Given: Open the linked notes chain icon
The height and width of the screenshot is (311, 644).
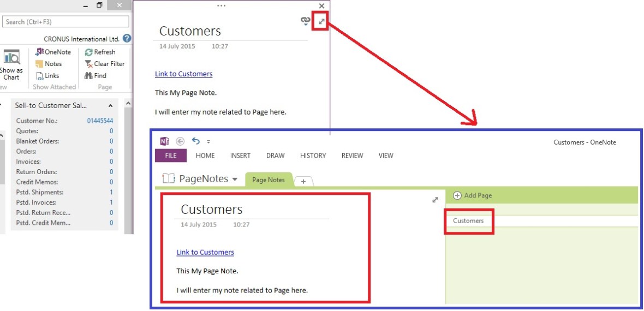Looking at the screenshot, I should 306,21.
